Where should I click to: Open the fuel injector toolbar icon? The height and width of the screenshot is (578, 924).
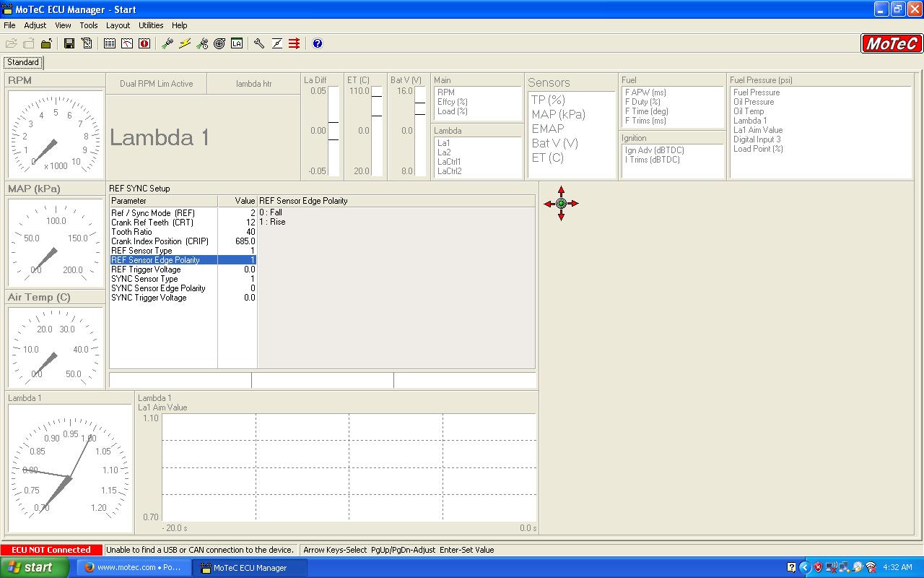(x=167, y=43)
